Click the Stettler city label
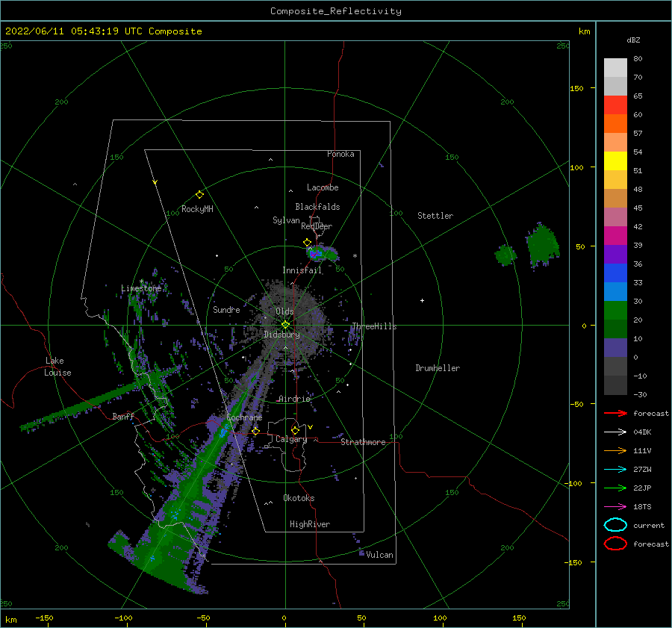Viewport: 672px width, 628px height. [435, 216]
